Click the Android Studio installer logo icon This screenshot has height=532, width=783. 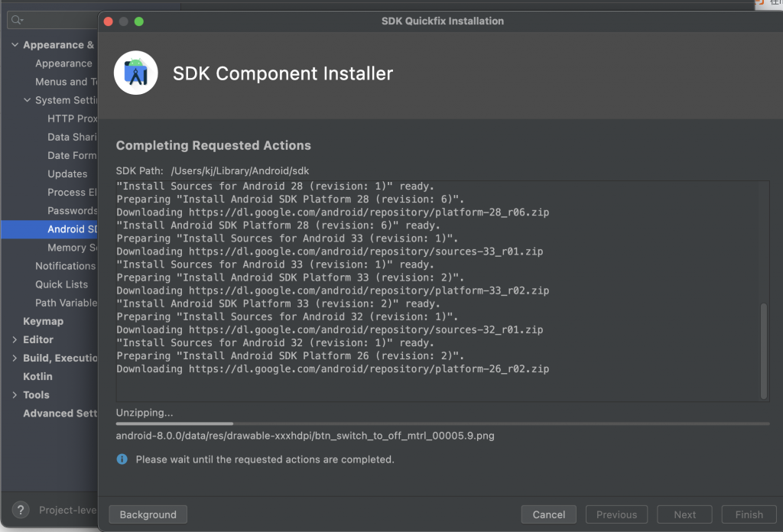(x=136, y=73)
